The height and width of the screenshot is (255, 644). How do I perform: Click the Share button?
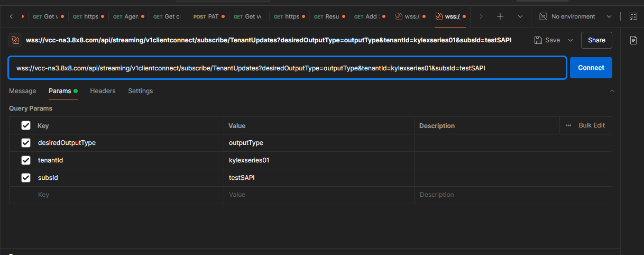tap(596, 40)
